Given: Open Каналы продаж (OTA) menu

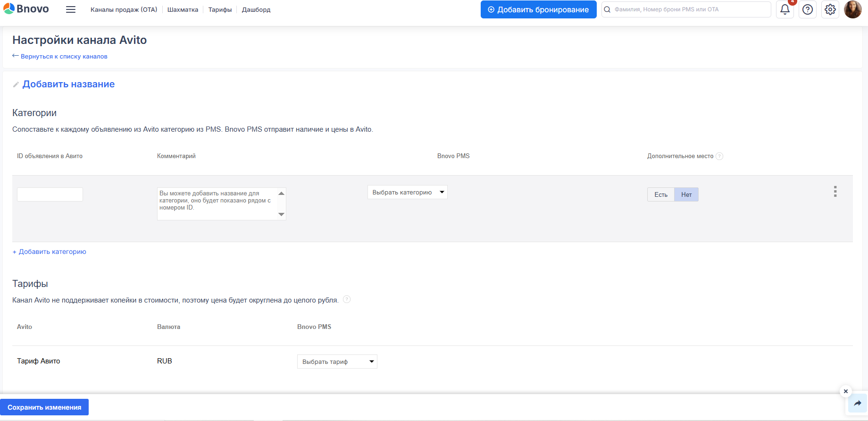Looking at the screenshot, I should (124, 9).
